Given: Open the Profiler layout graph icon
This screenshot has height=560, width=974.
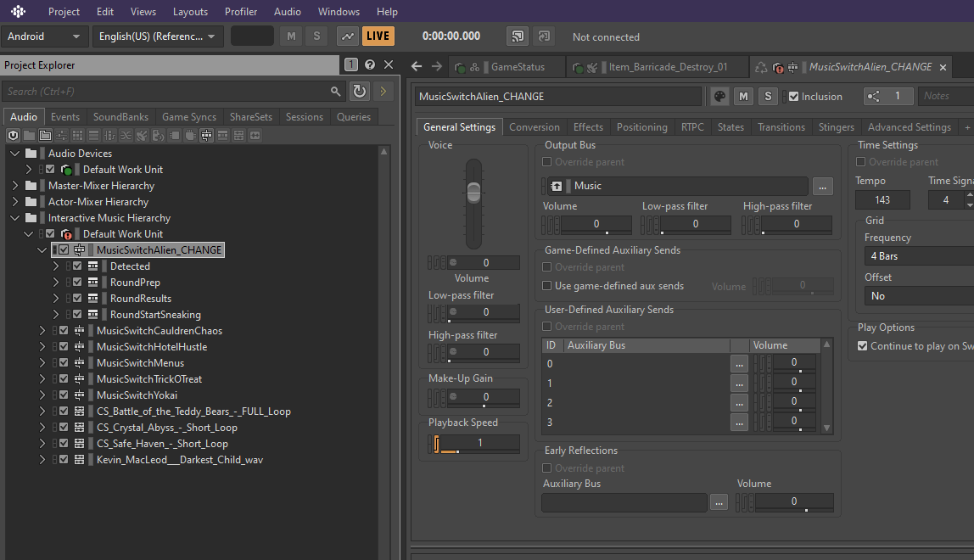Looking at the screenshot, I should [348, 36].
